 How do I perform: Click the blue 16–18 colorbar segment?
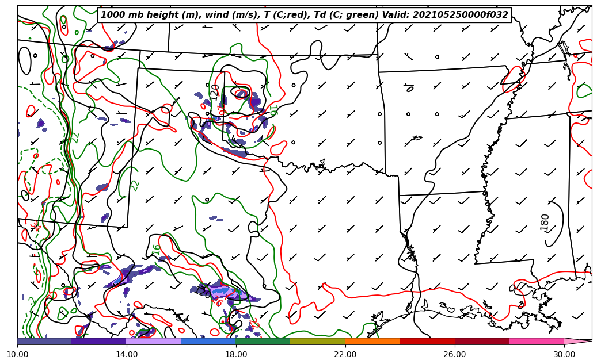coord(208,341)
